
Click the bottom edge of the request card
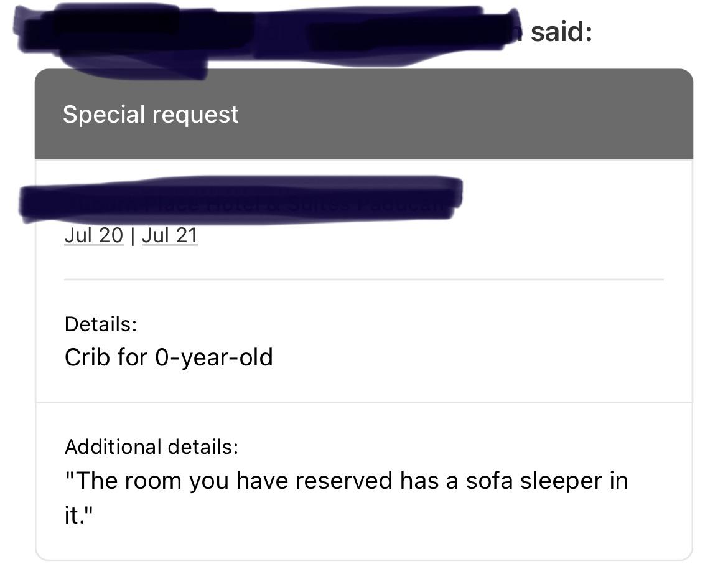[x=364, y=558]
